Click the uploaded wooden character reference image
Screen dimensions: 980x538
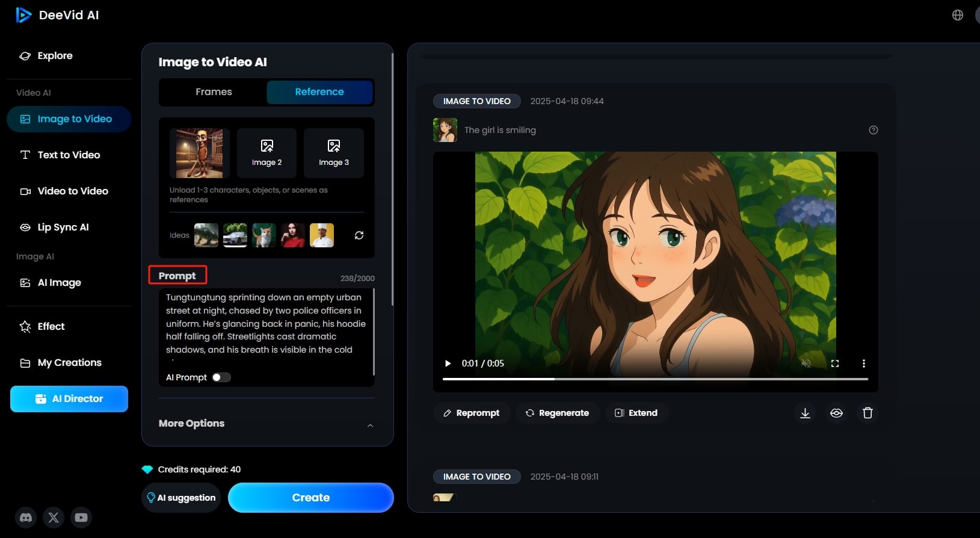[x=199, y=153]
